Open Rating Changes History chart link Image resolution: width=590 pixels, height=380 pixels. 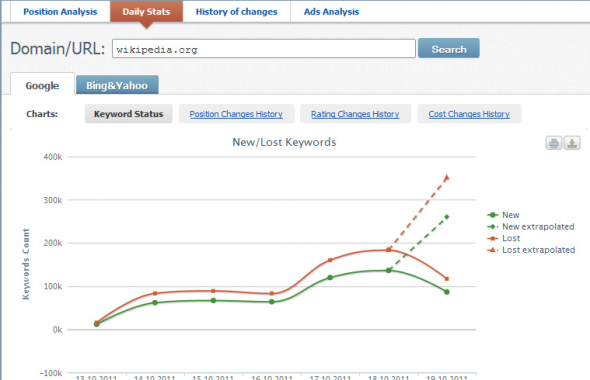coord(355,114)
